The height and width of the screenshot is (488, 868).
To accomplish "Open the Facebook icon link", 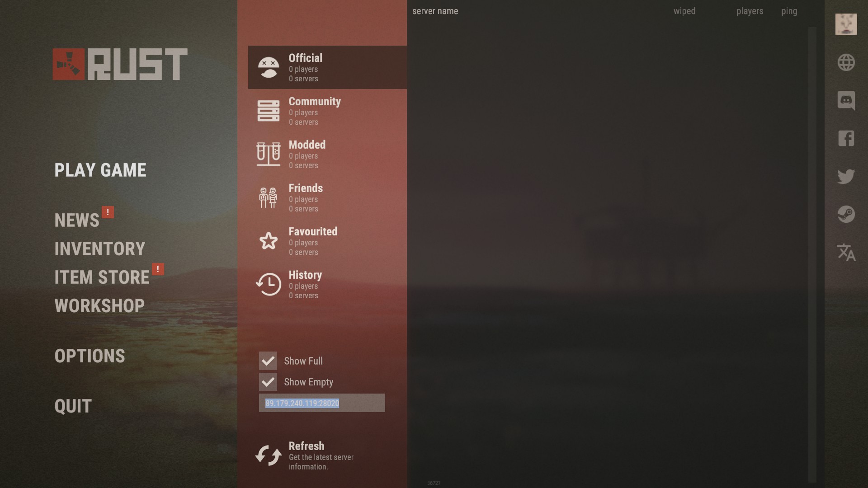I will (x=846, y=138).
